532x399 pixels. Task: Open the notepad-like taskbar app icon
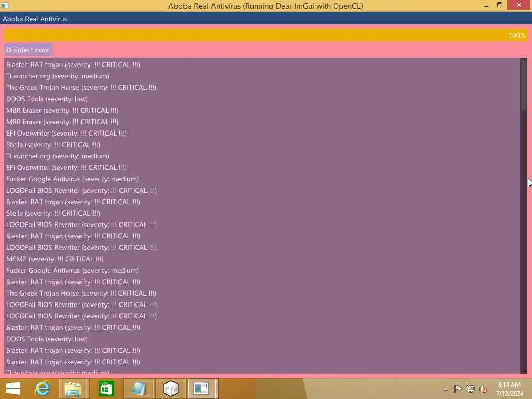[x=138, y=389]
